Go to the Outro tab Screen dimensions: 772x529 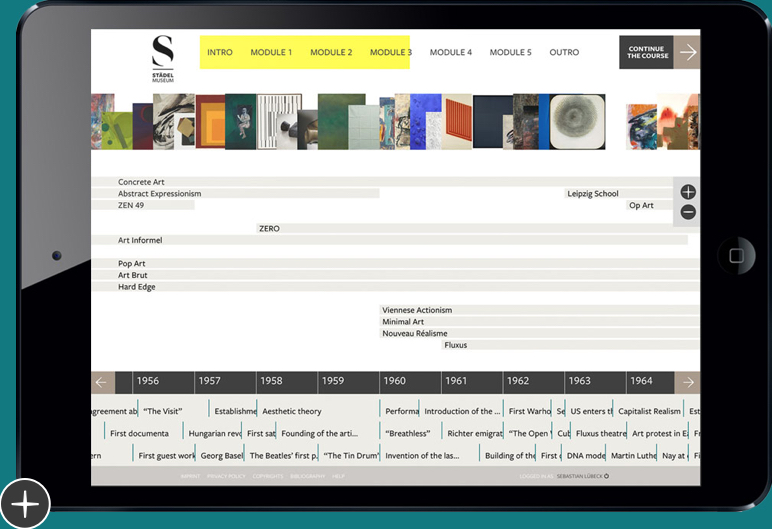click(x=564, y=52)
